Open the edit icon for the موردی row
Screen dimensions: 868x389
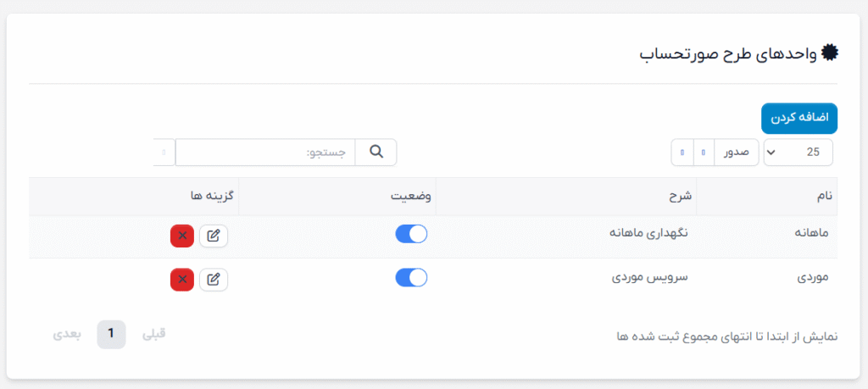click(x=214, y=279)
